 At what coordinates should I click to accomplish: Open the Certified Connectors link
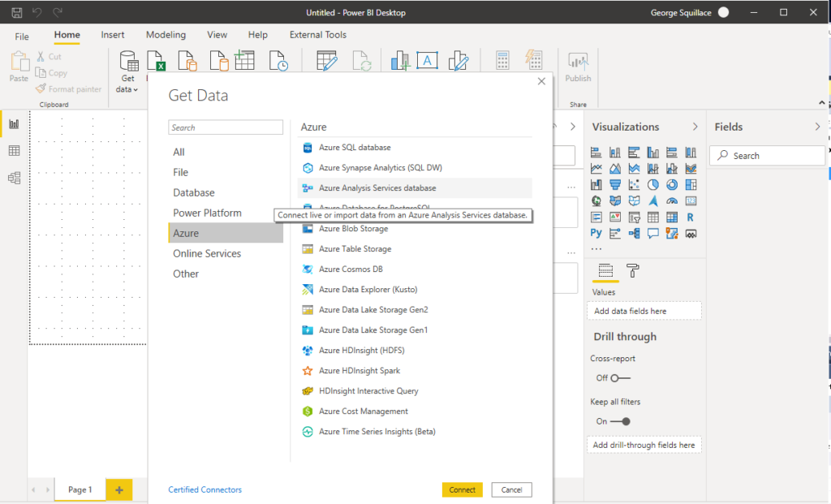point(205,489)
